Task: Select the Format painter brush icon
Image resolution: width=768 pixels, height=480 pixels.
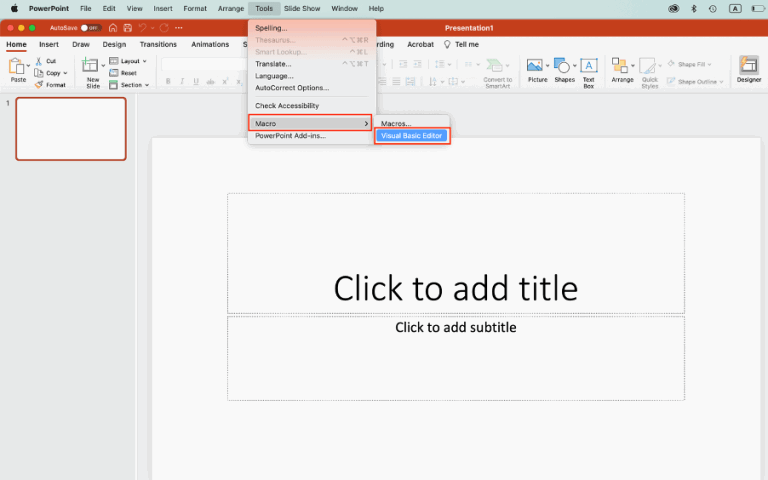Action: tap(39, 85)
